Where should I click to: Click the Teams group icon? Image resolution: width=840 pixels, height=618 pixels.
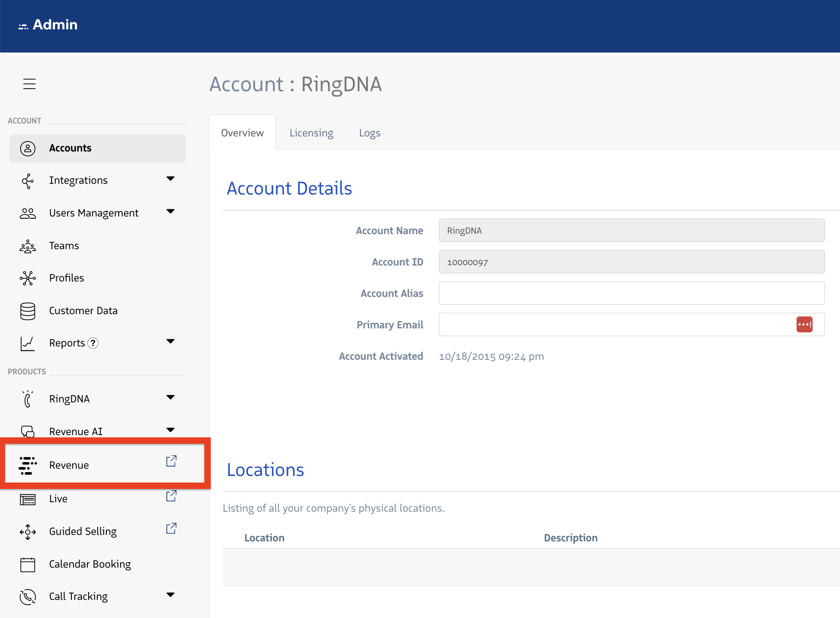28,246
